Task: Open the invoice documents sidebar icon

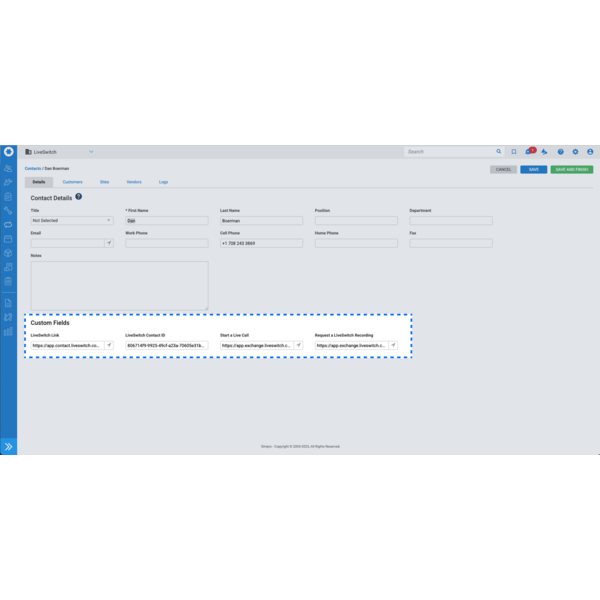Action: [x=8, y=267]
